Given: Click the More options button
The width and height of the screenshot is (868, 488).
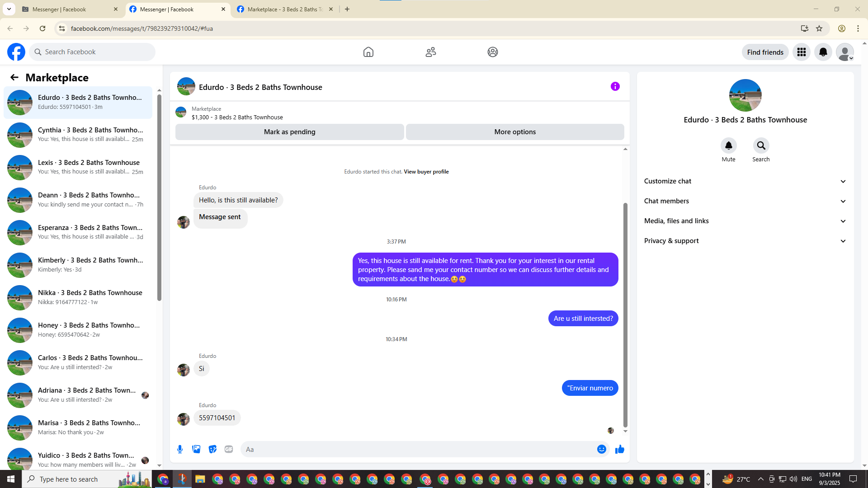Looking at the screenshot, I should click(x=515, y=132).
